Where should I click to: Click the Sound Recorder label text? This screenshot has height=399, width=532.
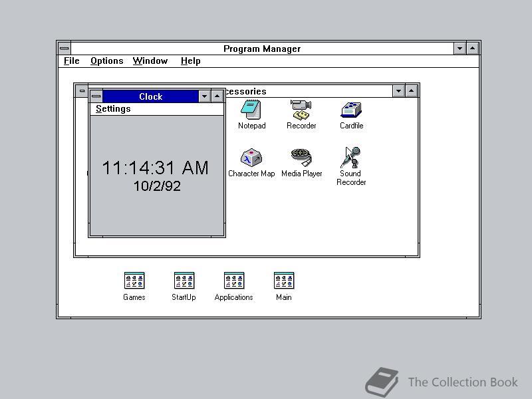[351, 178]
